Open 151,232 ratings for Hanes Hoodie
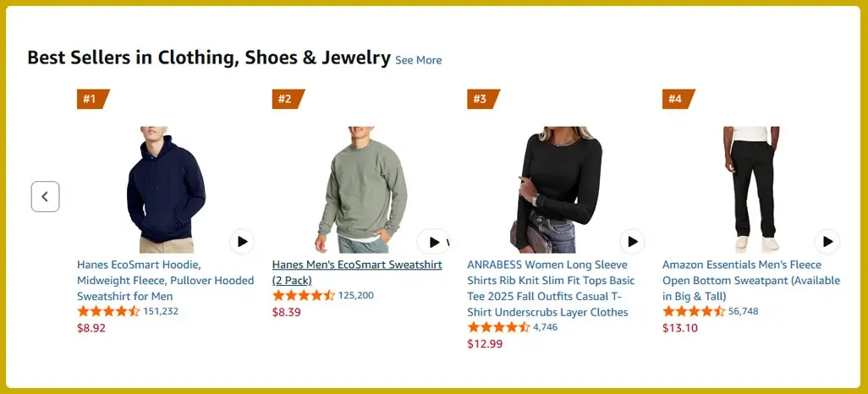Viewport: 868px width, 394px height. 161,311
